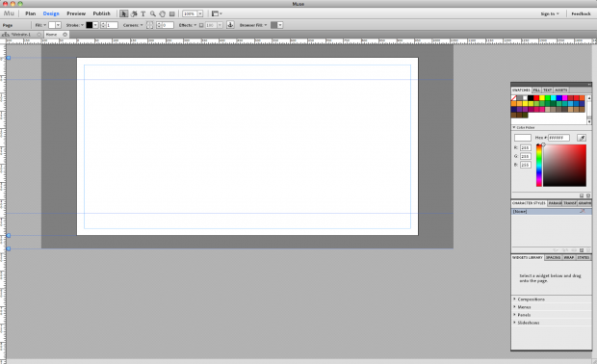The height and width of the screenshot is (364, 597).
Task: Switch to Plan mode
Action: 31,13
